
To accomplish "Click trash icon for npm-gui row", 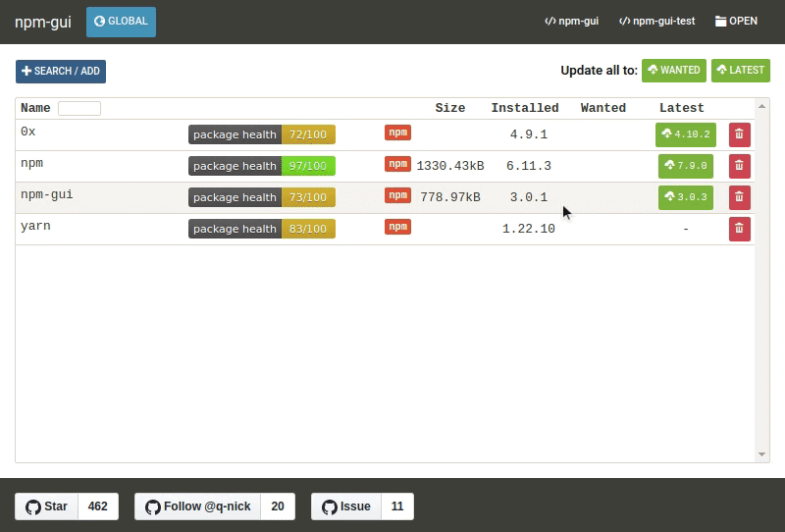I will click(x=740, y=197).
